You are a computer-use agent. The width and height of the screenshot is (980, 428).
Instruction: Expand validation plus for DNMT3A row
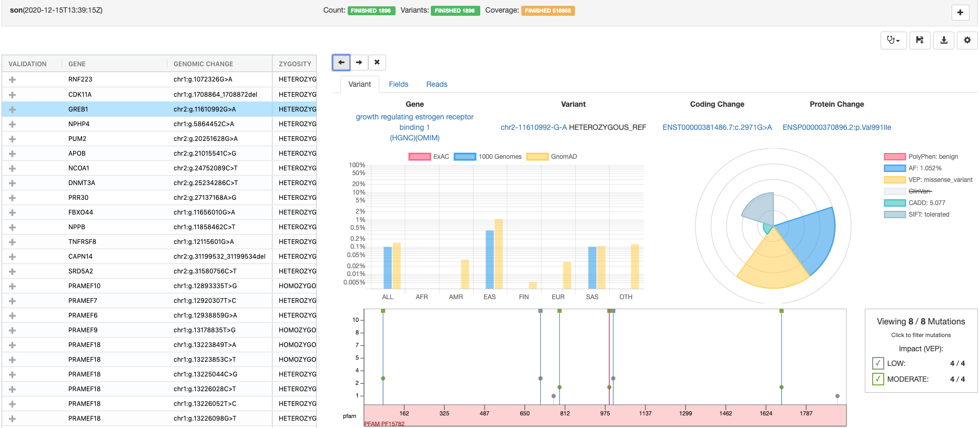[12, 183]
